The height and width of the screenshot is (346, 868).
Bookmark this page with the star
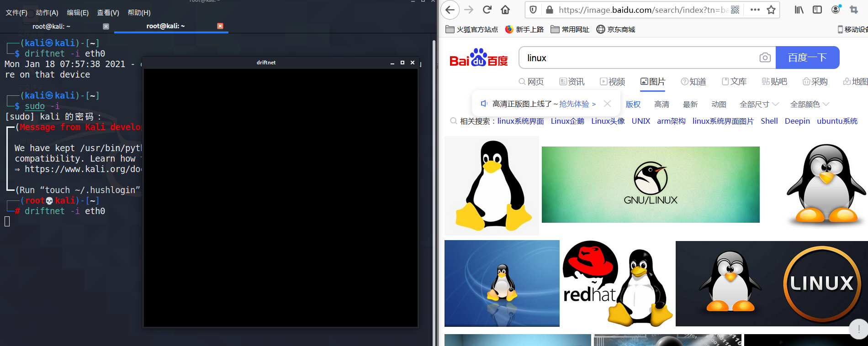771,10
